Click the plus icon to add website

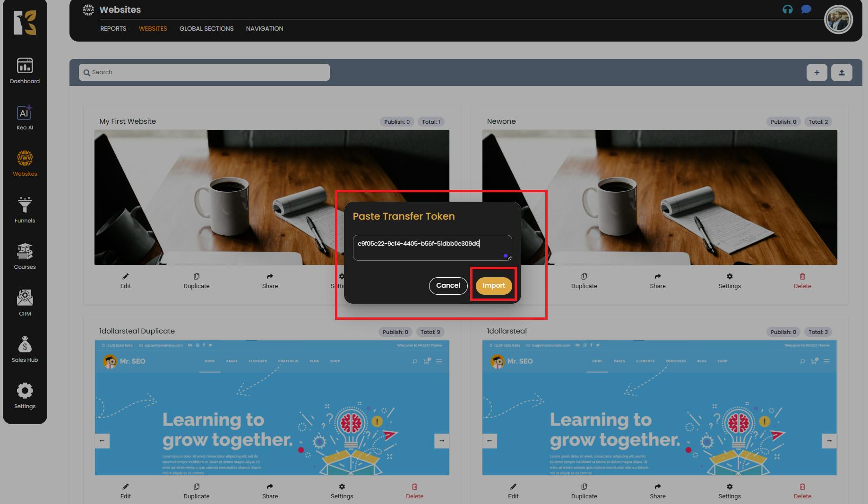pyautogui.click(x=816, y=72)
